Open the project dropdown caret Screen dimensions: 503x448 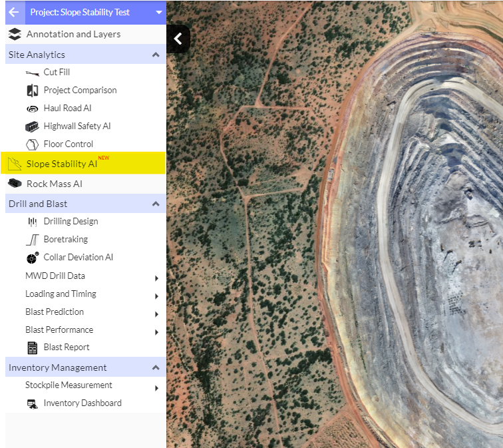coord(158,13)
